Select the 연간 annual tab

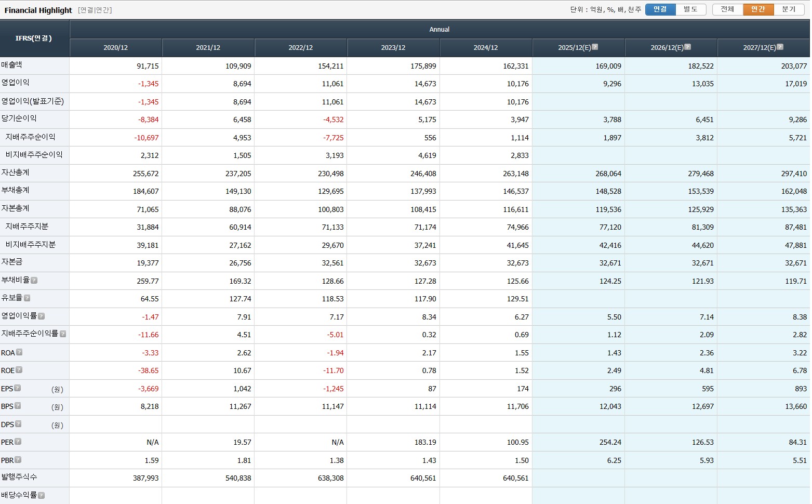coord(758,9)
